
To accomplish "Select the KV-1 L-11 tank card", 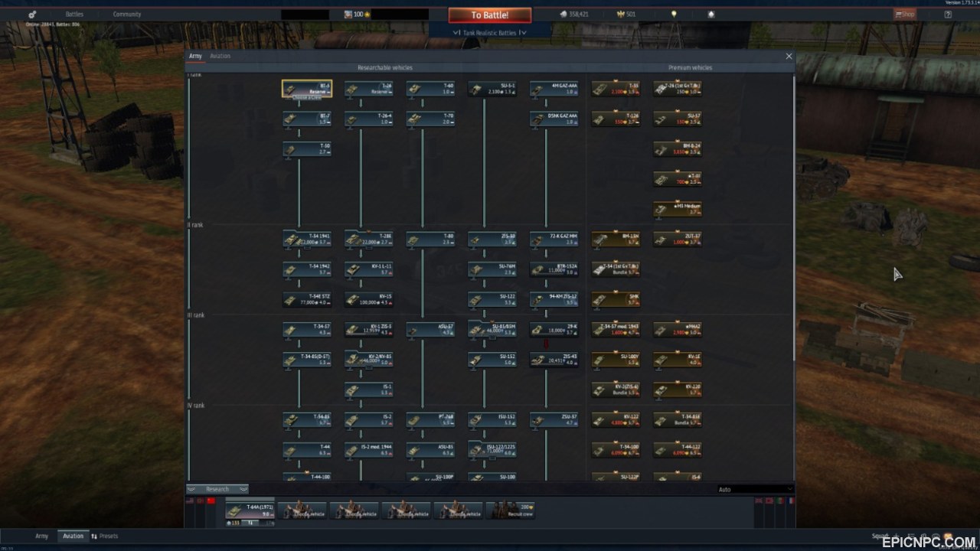I will click(369, 269).
